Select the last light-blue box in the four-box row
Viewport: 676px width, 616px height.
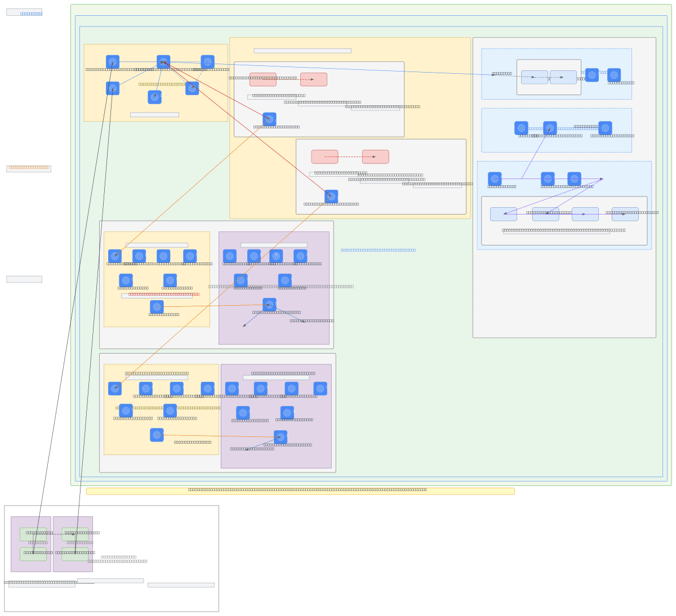pyautogui.click(x=625, y=214)
